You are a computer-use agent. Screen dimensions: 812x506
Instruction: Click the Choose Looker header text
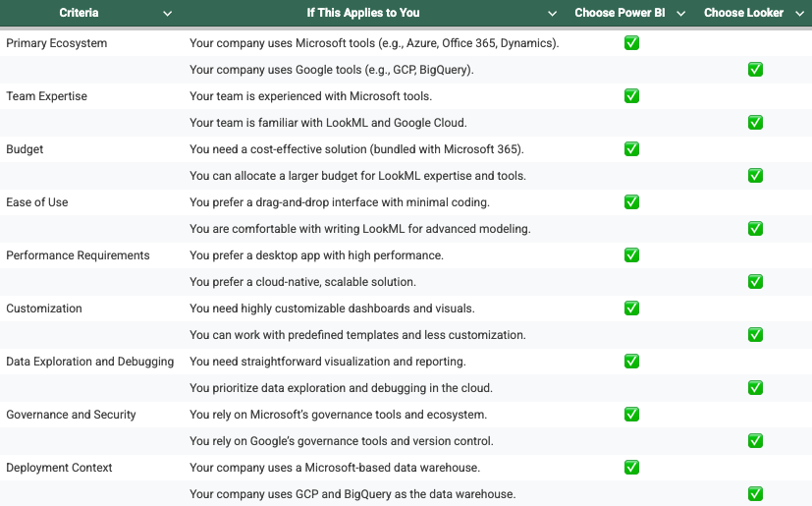[x=743, y=13]
